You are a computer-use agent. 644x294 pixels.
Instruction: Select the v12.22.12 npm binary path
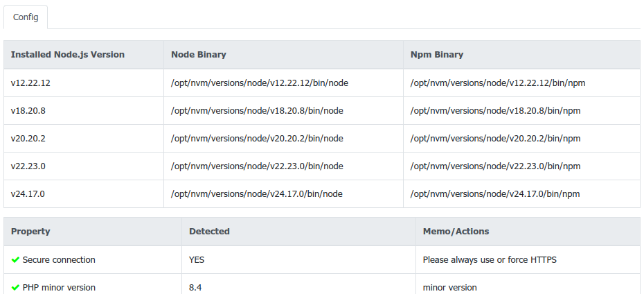[498, 83]
